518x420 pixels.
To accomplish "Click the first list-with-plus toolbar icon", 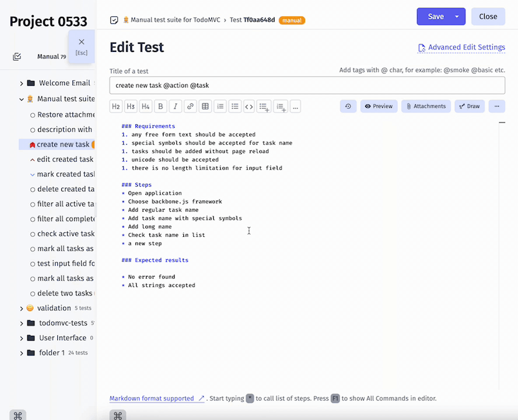I will tap(264, 106).
